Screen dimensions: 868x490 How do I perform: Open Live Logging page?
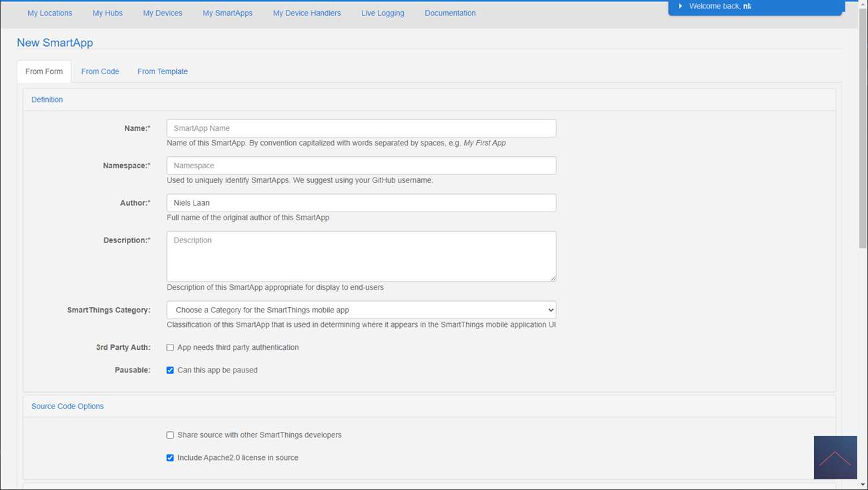[383, 13]
